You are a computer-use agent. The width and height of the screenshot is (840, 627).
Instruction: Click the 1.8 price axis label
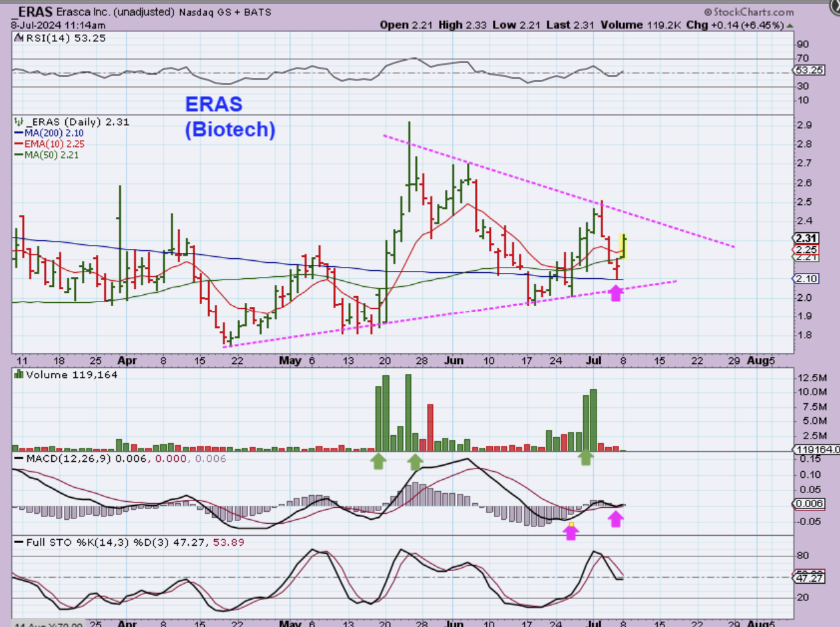[804, 335]
